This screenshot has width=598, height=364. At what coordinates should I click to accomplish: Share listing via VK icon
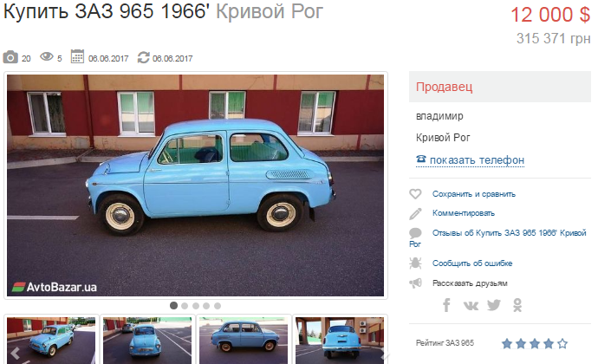[x=471, y=306]
